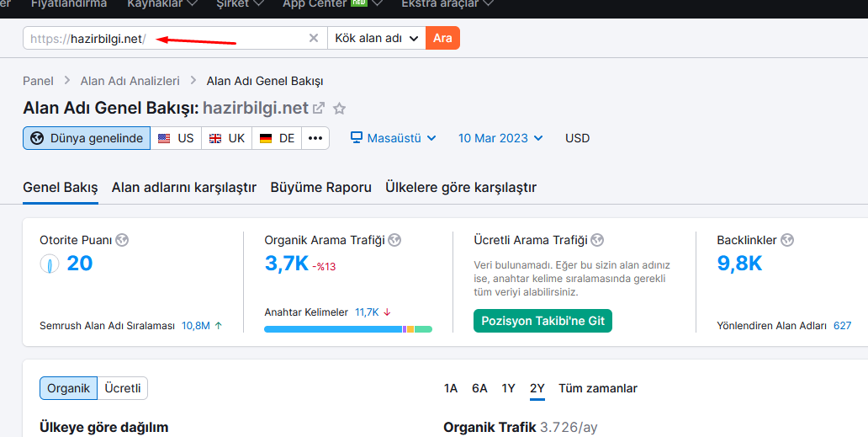Go to Panel breadcrumb
This screenshot has height=437, width=868.
(38, 81)
